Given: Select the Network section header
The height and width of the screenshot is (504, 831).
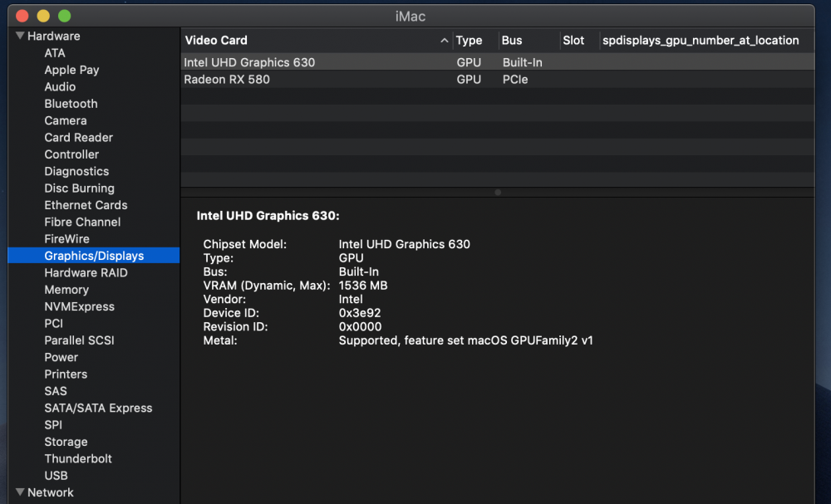Looking at the screenshot, I should click(51, 492).
